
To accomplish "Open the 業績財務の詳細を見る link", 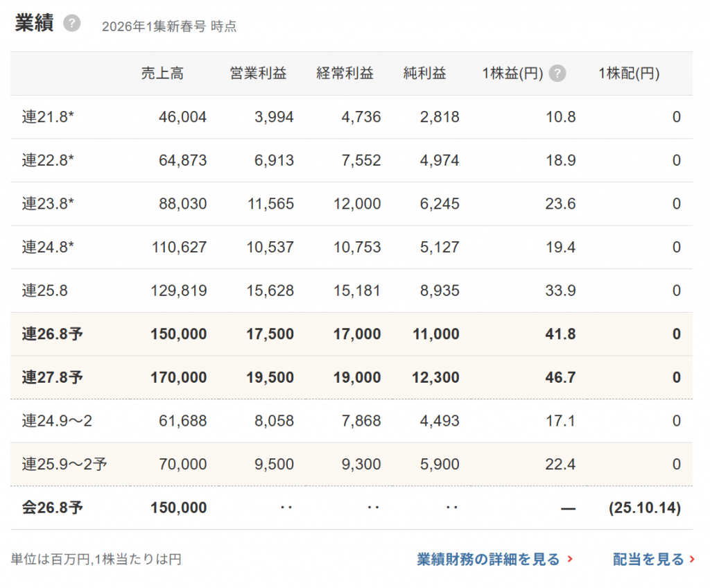I will 488,560.
